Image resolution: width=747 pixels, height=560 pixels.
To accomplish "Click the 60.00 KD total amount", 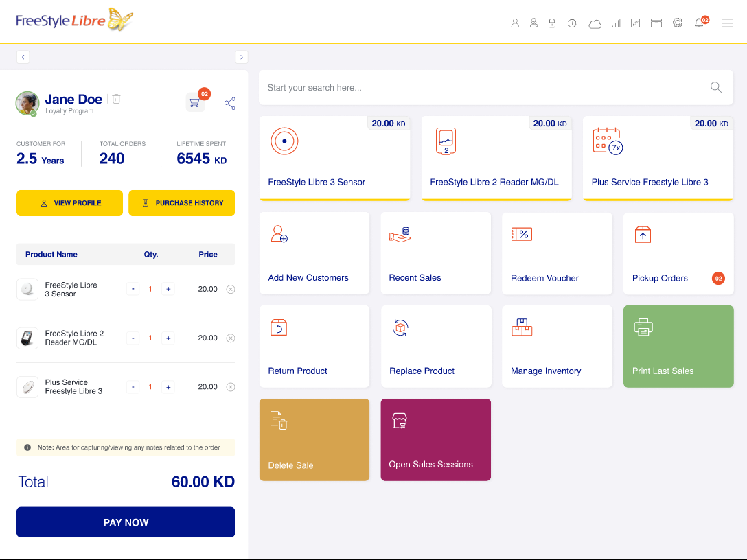I will tap(203, 482).
